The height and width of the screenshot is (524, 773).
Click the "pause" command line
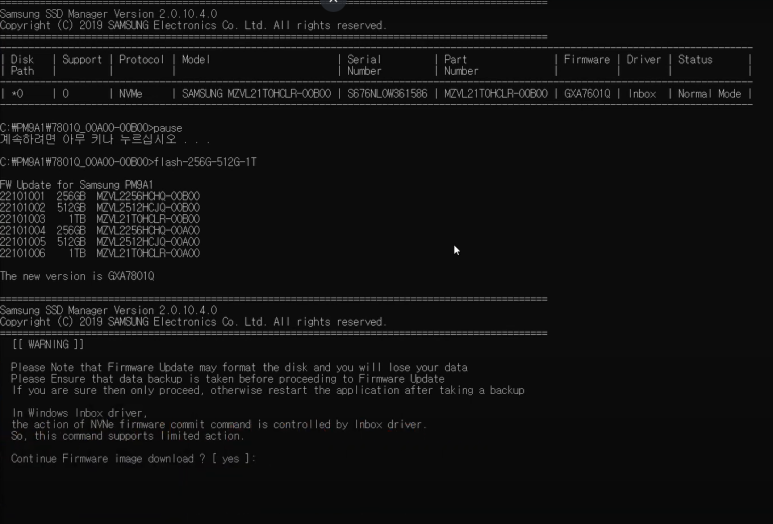(x=91, y=128)
